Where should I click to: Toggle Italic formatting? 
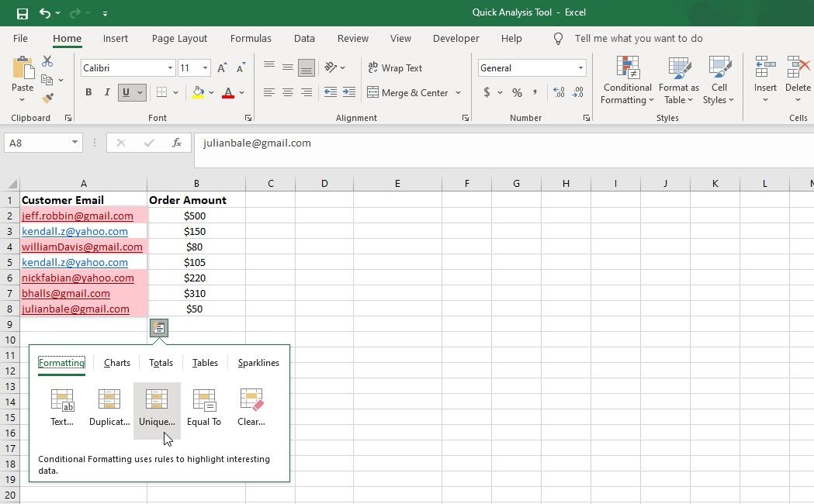tap(106, 93)
